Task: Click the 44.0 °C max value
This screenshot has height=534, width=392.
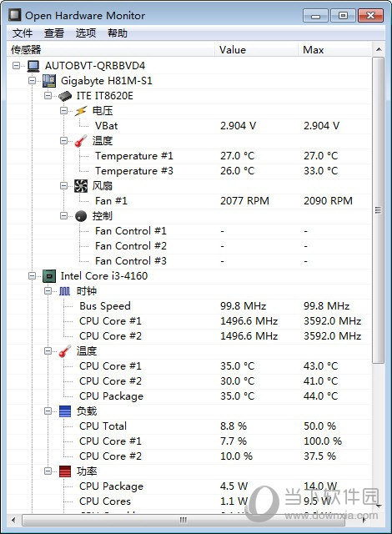Action: click(x=321, y=396)
